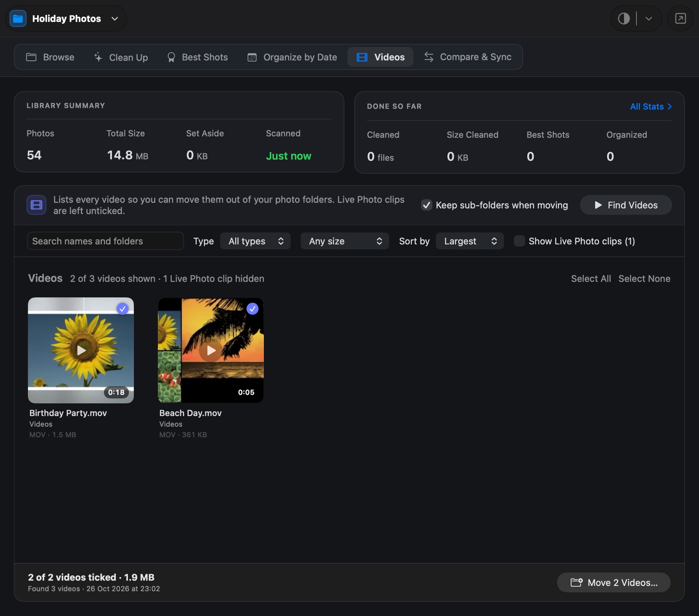Open the All Stats link
Image resolution: width=699 pixels, height=616 pixels.
651,107
